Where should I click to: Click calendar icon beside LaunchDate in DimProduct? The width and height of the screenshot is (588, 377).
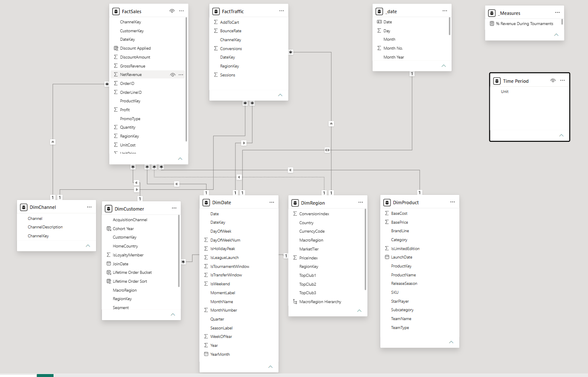pyautogui.click(x=387, y=257)
